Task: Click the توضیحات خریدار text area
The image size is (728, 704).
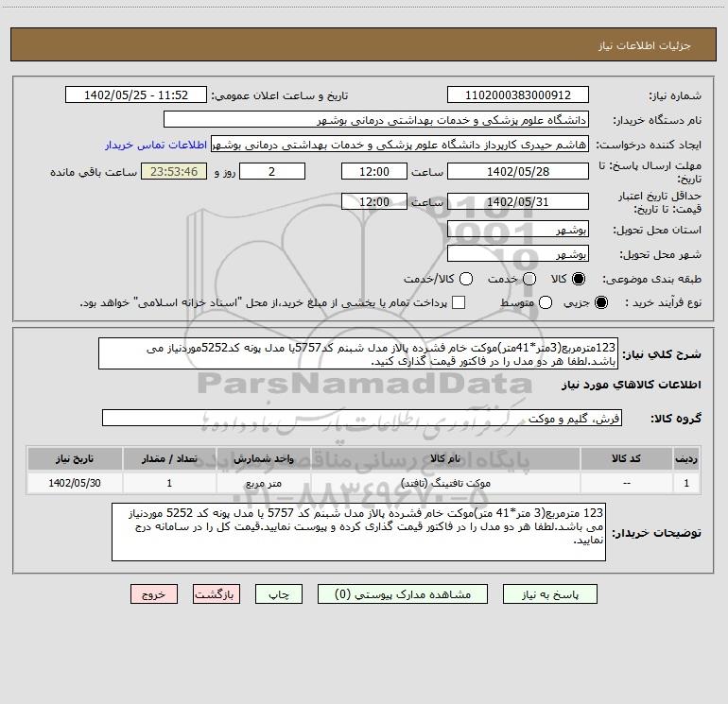Action: click(358, 532)
